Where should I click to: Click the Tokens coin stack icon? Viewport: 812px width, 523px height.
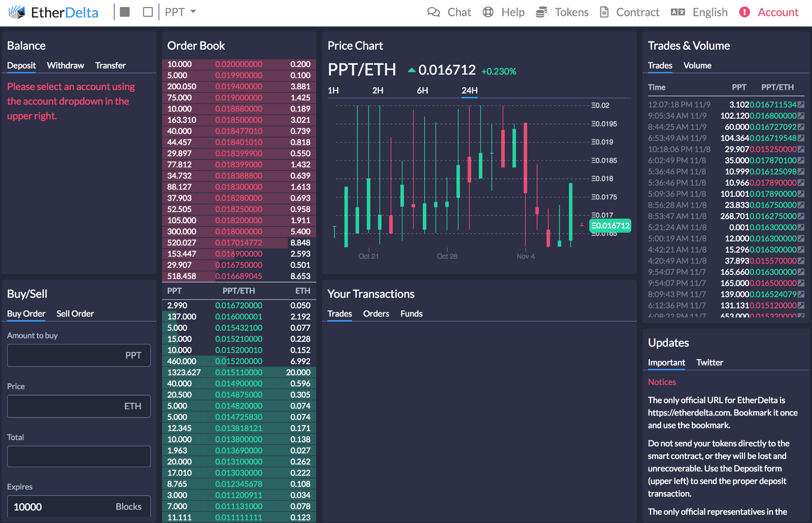(x=542, y=12)
